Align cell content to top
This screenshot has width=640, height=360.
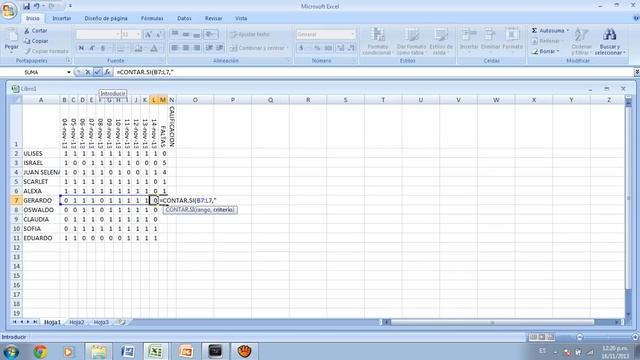(x=175, y=34)
